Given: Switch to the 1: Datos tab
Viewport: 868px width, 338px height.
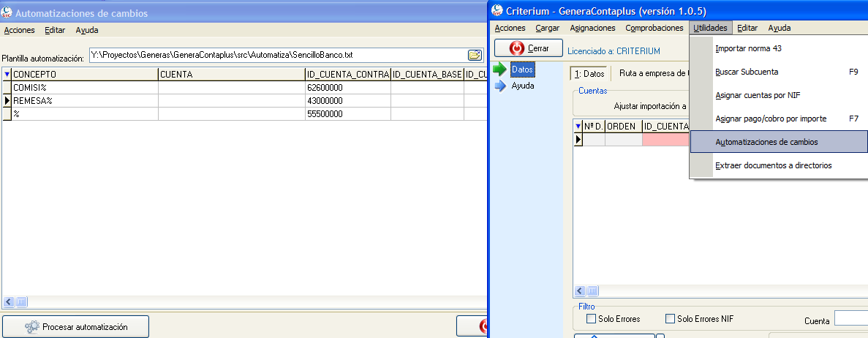Looking at the screenshot, I should pos(588,73).
